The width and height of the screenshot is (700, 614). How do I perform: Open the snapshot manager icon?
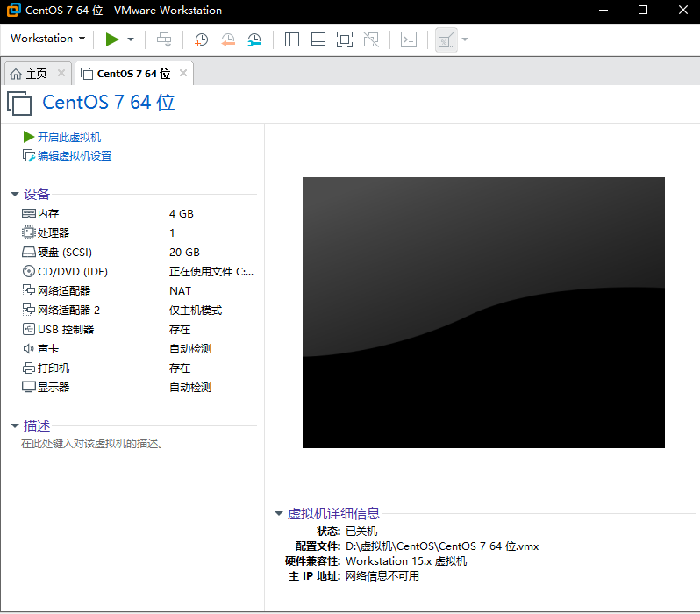[254, 39]
